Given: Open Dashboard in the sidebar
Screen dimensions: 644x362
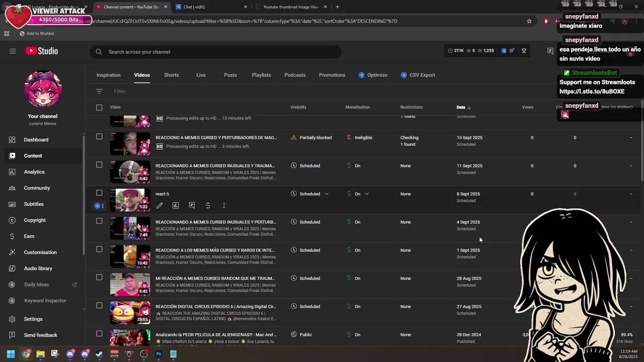Looking at the screenshot, I should (x=44, y=140).
